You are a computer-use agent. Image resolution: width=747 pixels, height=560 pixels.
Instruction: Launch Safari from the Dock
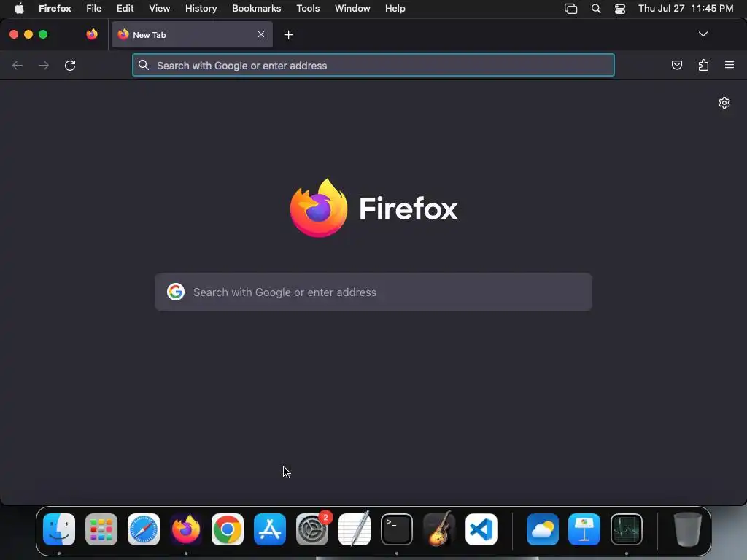click(x=144, y=529)
